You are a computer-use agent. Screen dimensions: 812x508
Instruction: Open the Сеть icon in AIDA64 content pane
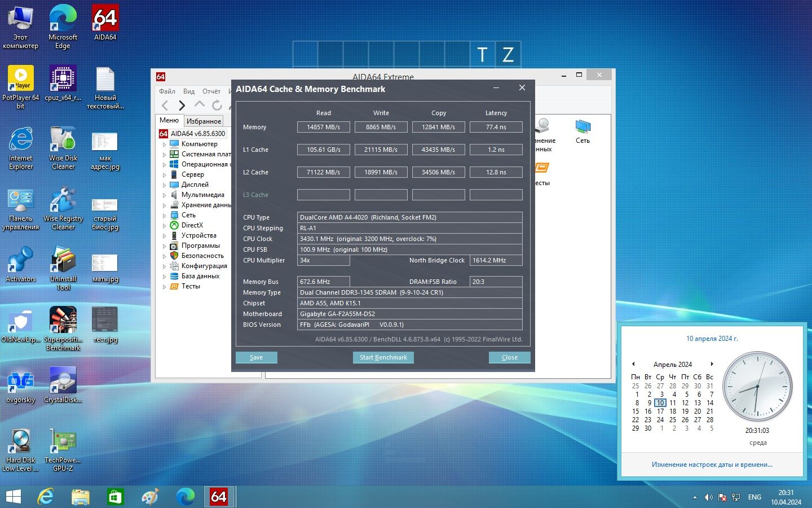tap(582, 132)
